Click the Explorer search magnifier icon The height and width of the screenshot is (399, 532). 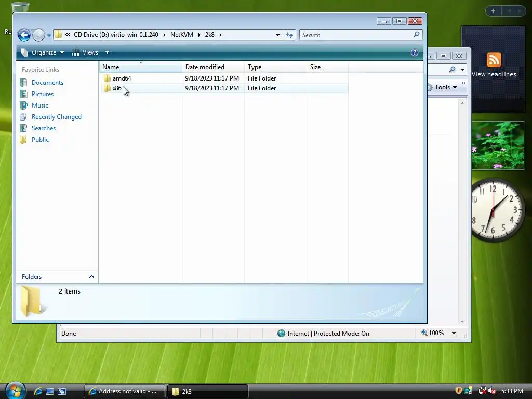click(416, 35)
